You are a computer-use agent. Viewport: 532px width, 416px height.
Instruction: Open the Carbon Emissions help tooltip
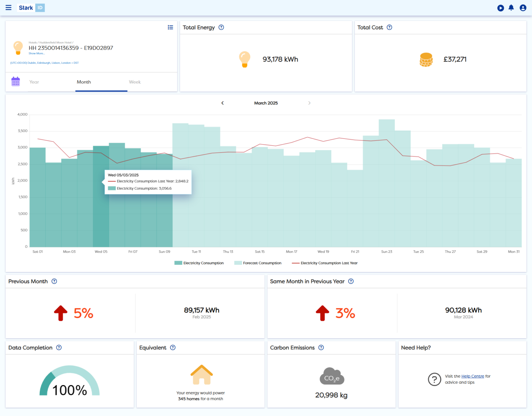[321, 347]
